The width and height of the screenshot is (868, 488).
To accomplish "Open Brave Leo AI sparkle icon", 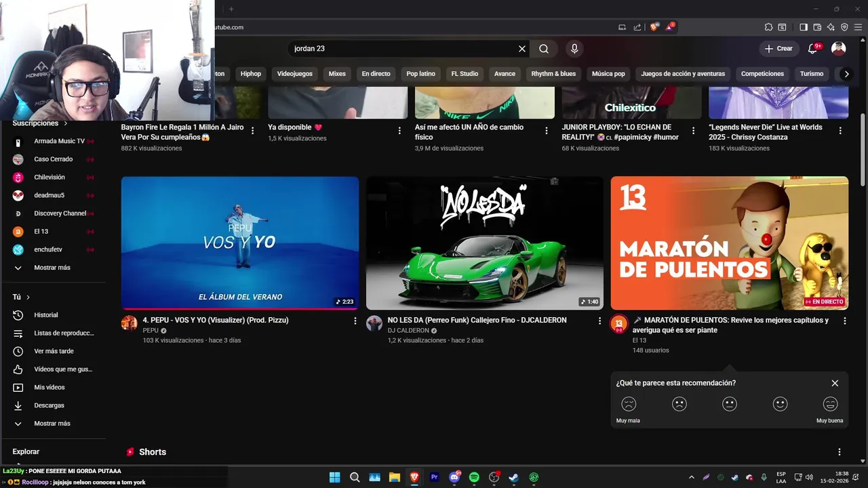I will tap(831, 27).
